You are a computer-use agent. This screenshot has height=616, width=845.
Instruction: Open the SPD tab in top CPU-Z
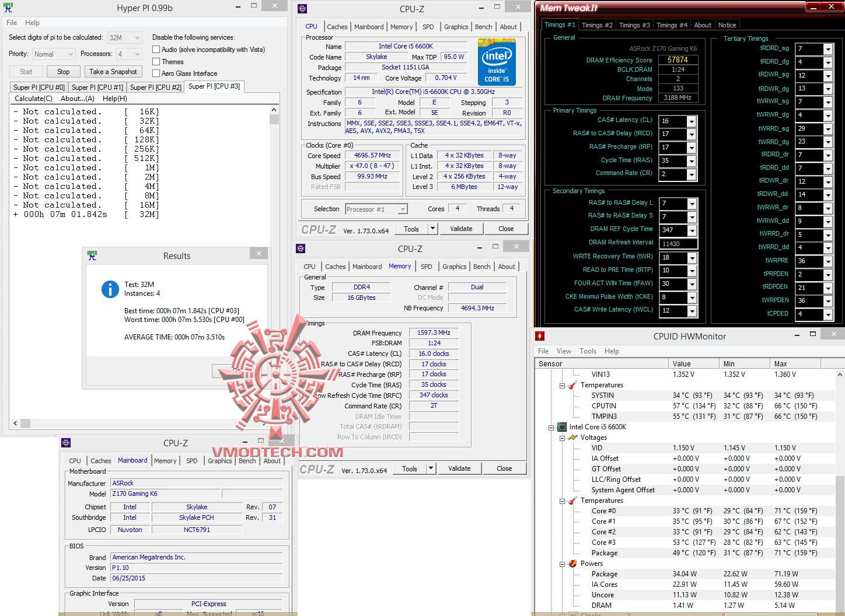point(428,27)
